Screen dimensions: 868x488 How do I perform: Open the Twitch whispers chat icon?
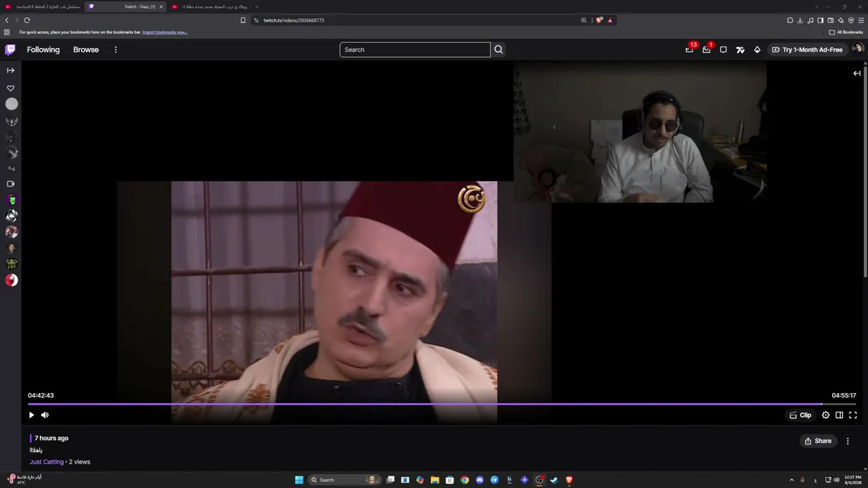click(x=724, y=49)
